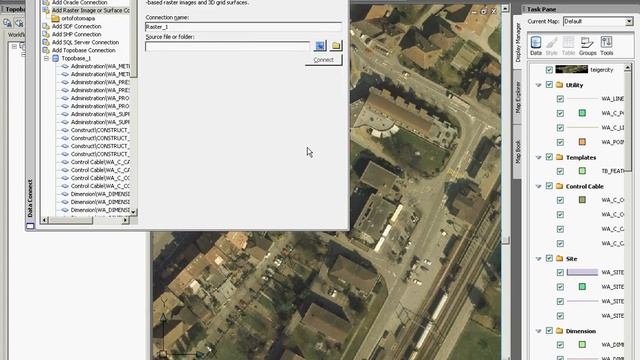Select the Add Topobase Connection icon
640x360 pixels.
(x=46, y=50)
